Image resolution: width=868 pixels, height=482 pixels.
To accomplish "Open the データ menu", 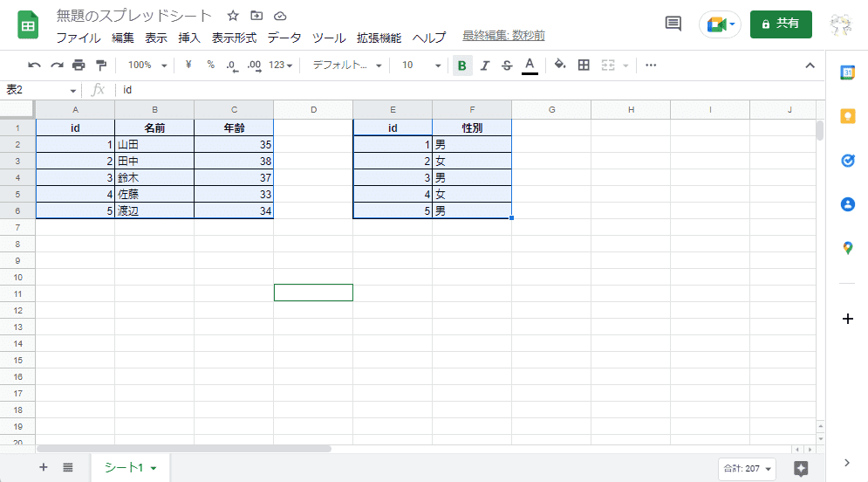I will [284, 38].
